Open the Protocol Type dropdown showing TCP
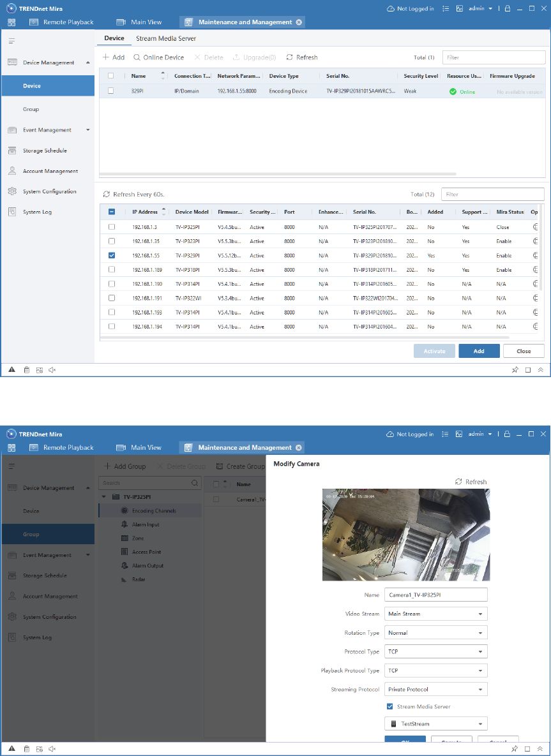551x756 pixels. (x=435, y=652)
